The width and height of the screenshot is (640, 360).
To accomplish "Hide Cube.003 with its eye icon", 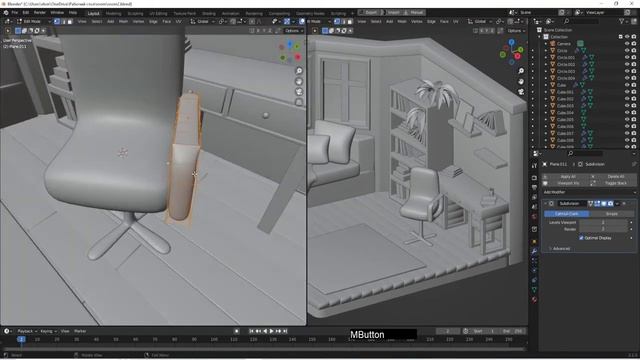I will point(627,106).
